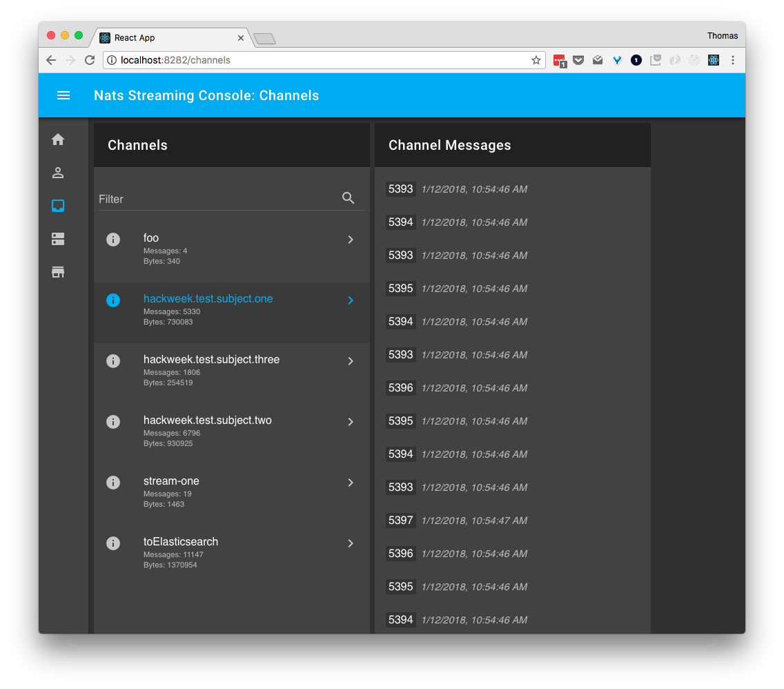
Task: Click the Pocket extension icon
Action: [x=578, y=61]
